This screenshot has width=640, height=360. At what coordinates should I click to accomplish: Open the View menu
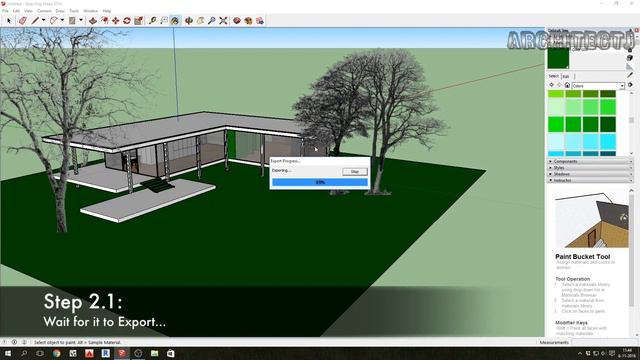28,11
